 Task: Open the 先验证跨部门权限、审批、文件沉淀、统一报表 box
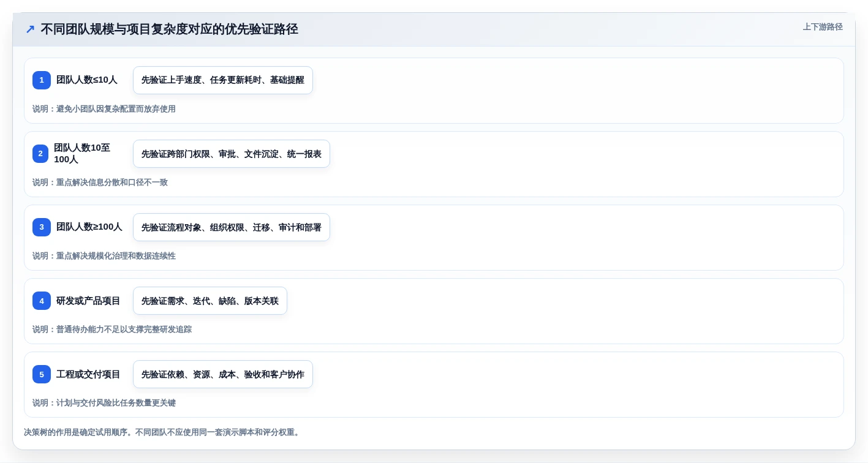pyautogui.click(x=232, y=154)
